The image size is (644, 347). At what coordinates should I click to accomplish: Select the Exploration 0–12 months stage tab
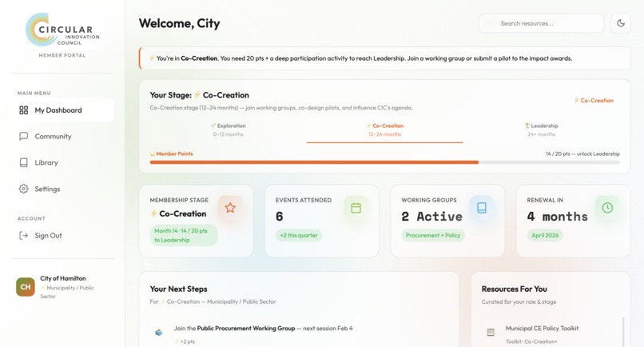coord(228,130)
